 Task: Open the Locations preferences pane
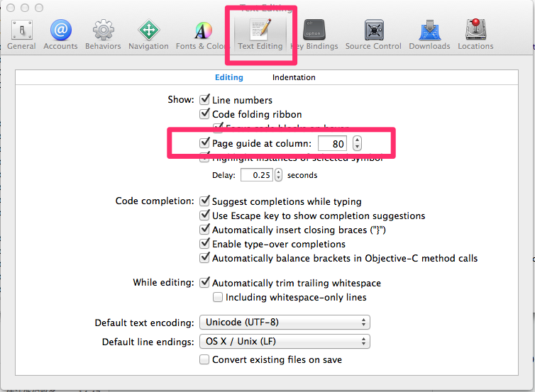point(475,34)
